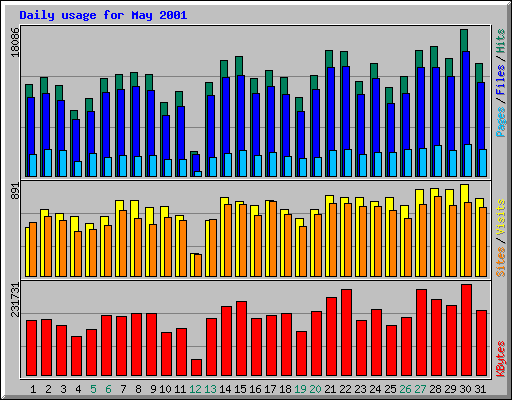Select green weekend day 27 label

click(420, 389)
